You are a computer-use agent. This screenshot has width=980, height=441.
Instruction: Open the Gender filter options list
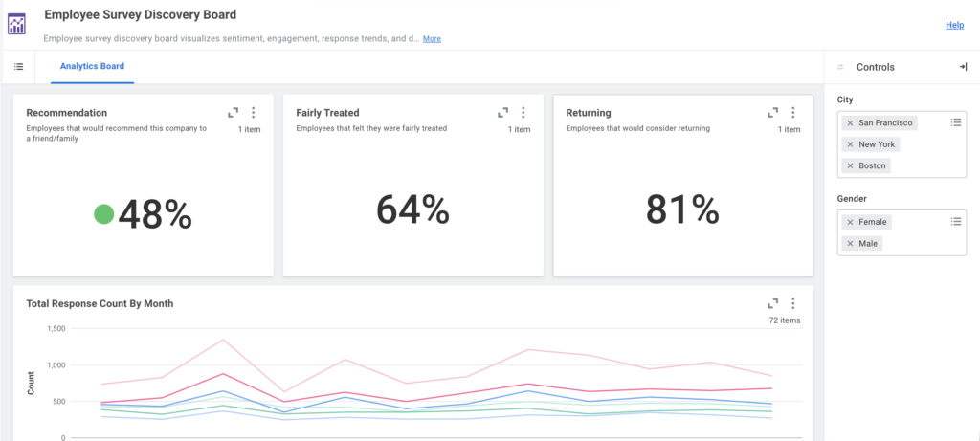click(x=955, y=221)
